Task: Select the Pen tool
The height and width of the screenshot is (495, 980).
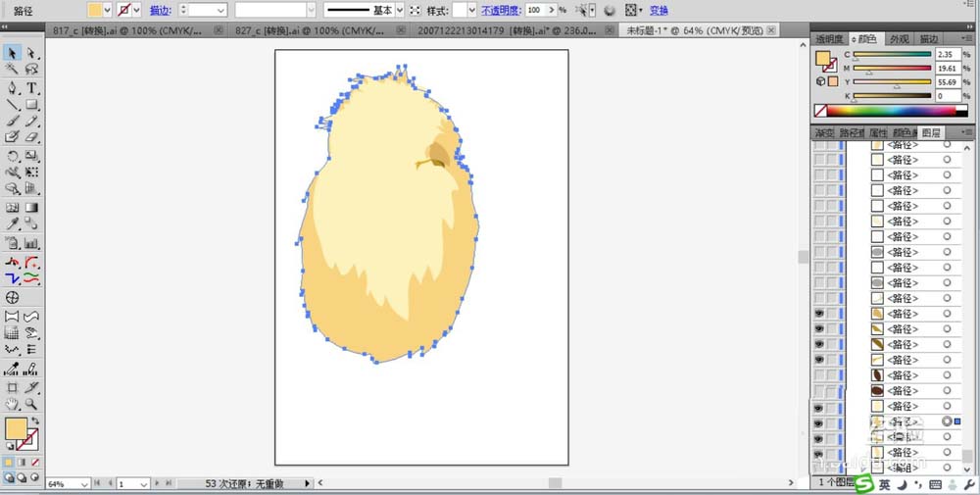Action: [x=12, y=88]
